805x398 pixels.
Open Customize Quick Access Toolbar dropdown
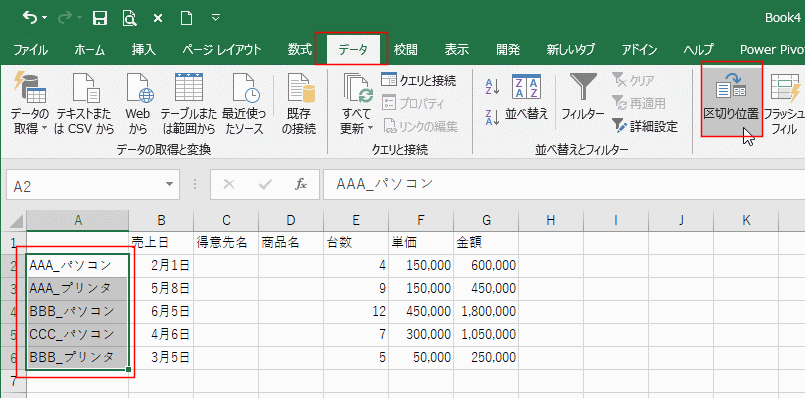(x=216, y=18)
